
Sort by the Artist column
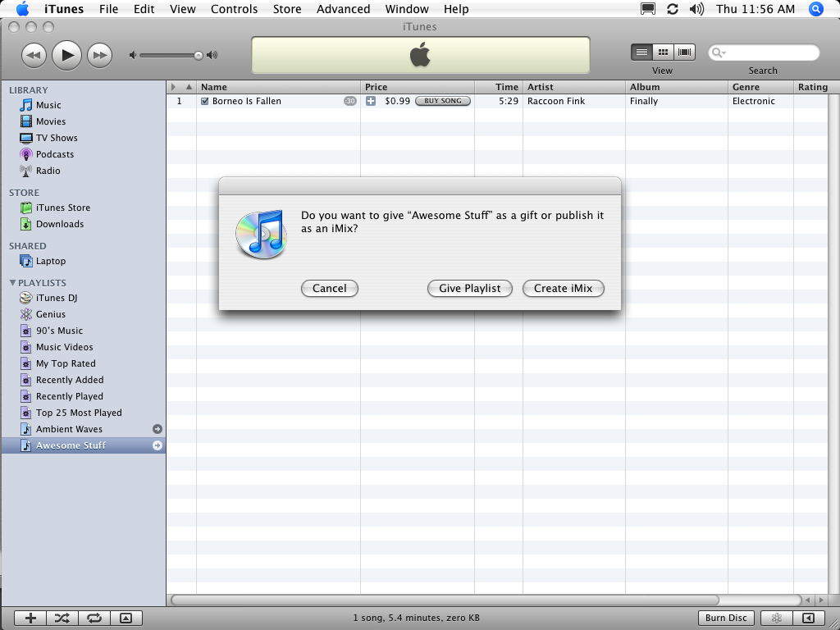click(x=574, y=87)
